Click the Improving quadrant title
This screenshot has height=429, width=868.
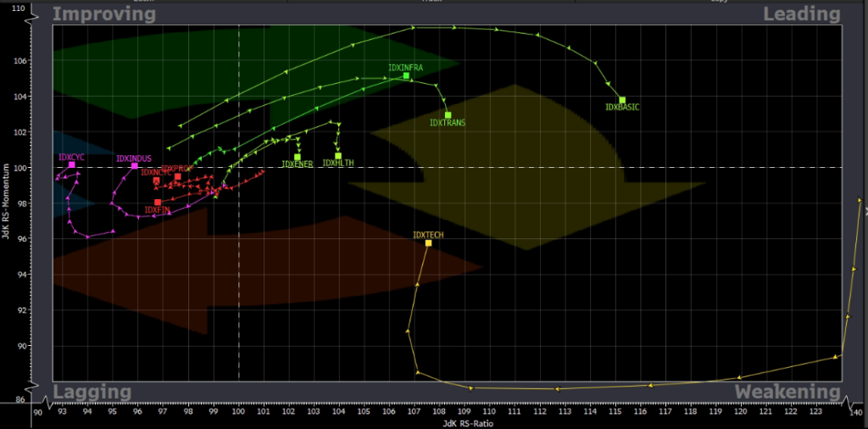(104, 15)
